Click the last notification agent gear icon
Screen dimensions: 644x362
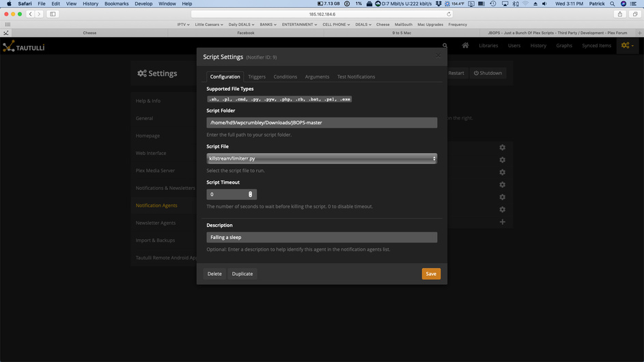503,209
